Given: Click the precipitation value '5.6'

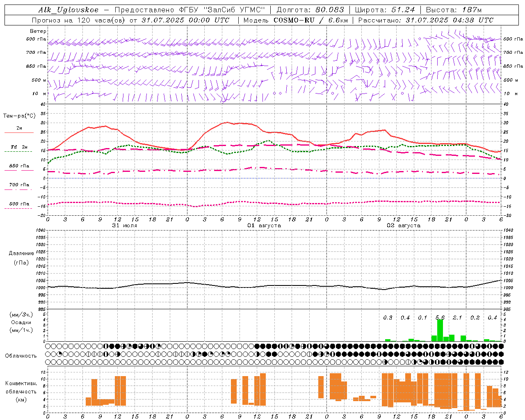Looking at the screenshot, I should [x=440, y=318].
